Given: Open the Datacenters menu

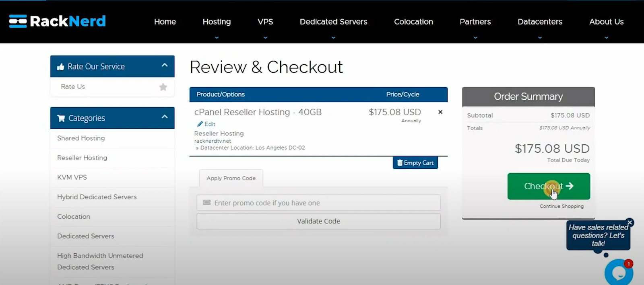Looking at the screenshot, I should [540, 22].
